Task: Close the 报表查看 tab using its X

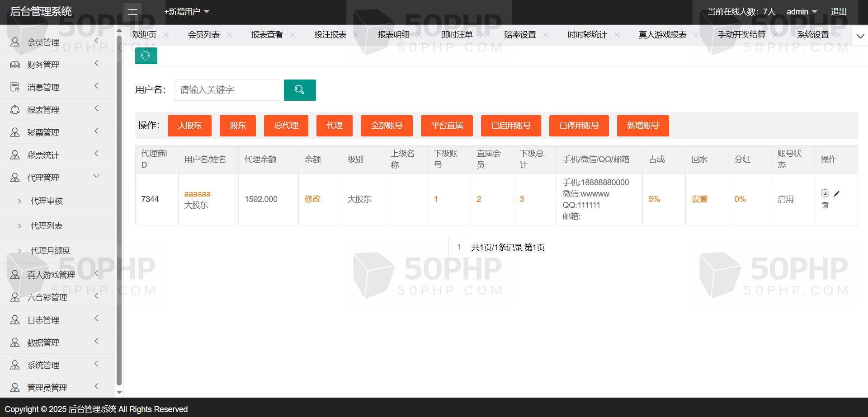Action: [x=292, y=35]
